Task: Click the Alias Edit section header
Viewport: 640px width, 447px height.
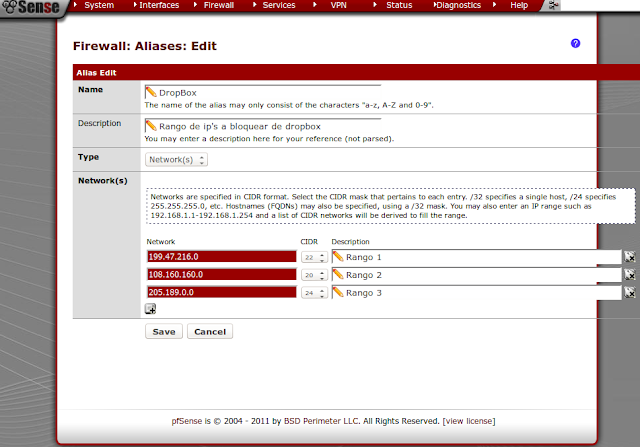Action: (x=356, y=72)
